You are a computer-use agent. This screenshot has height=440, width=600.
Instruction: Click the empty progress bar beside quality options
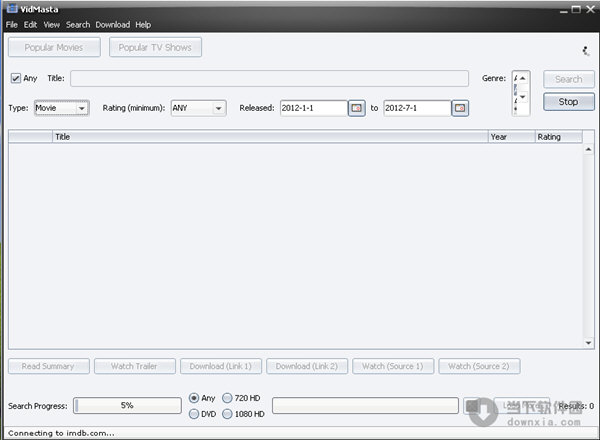(x=365, y=406)
